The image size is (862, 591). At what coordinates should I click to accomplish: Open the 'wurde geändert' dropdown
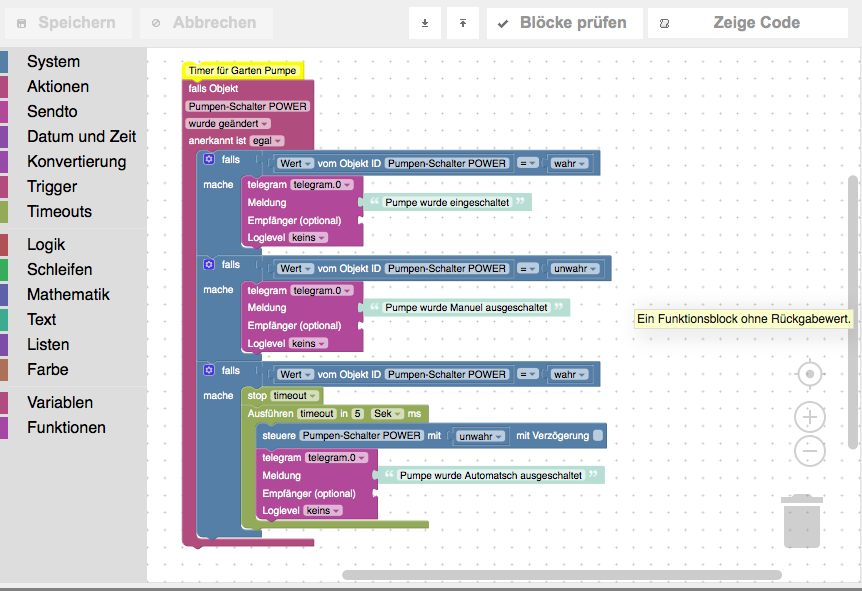pos(228,124)
